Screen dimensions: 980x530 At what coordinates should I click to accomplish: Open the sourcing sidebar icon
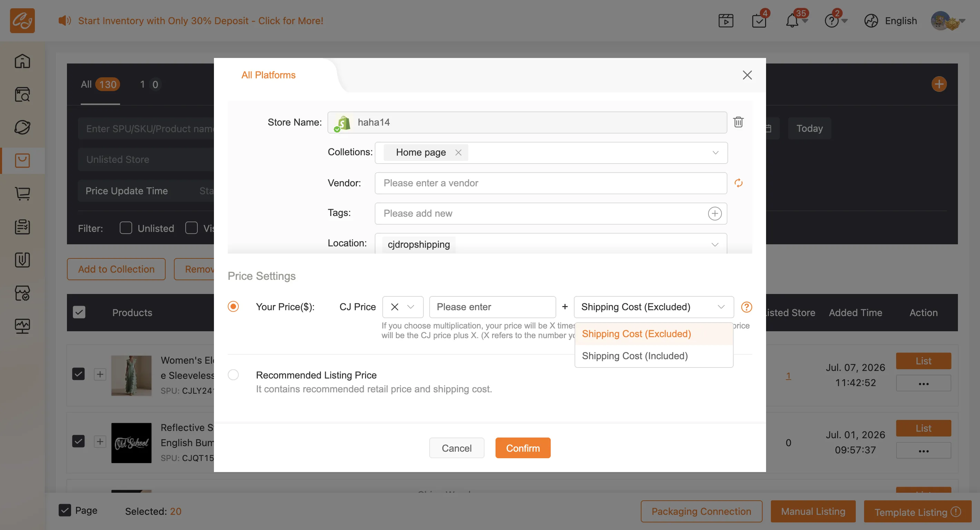(22, 127)
